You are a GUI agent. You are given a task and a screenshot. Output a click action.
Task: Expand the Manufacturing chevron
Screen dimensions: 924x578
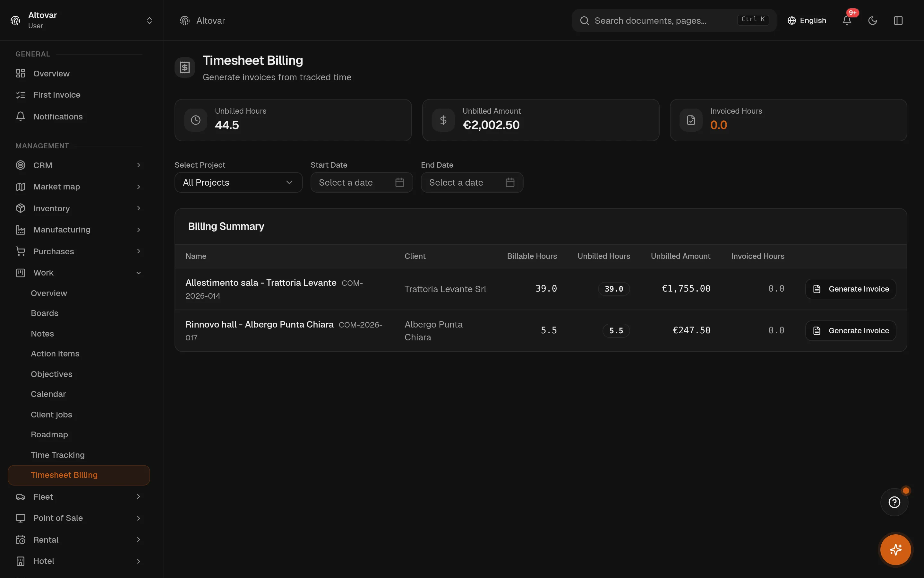click(139, 230)
